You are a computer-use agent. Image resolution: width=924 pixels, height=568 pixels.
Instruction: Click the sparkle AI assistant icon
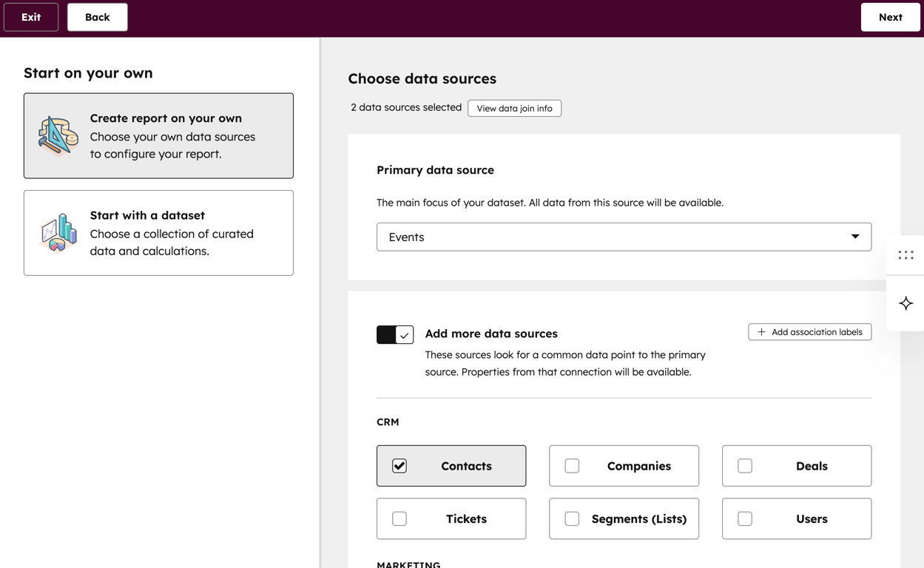906,303
